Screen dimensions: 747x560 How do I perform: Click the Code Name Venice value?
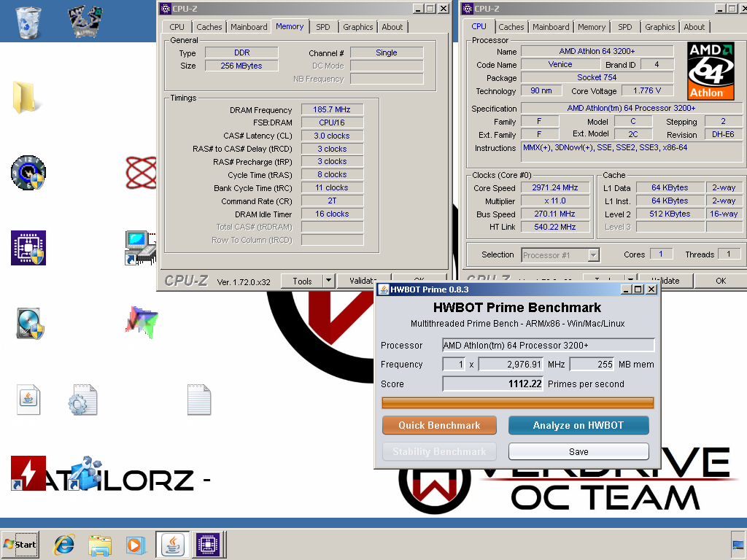(x=560, y=64)
